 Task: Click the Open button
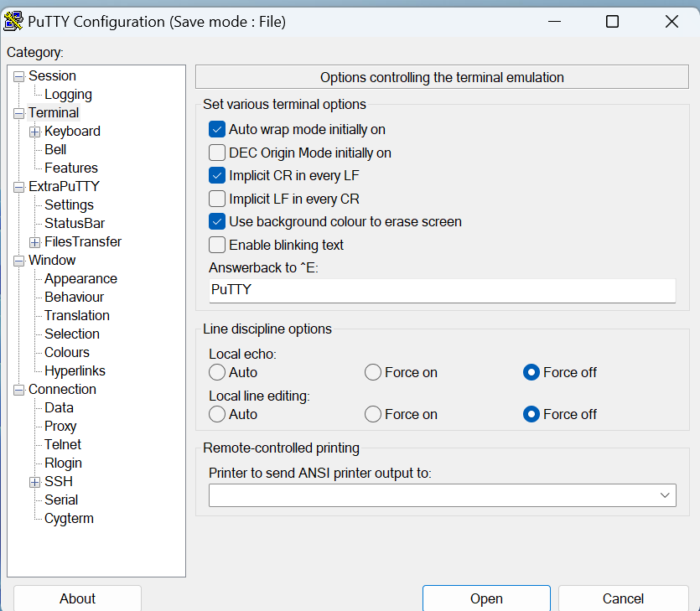[x=486, y=598]
